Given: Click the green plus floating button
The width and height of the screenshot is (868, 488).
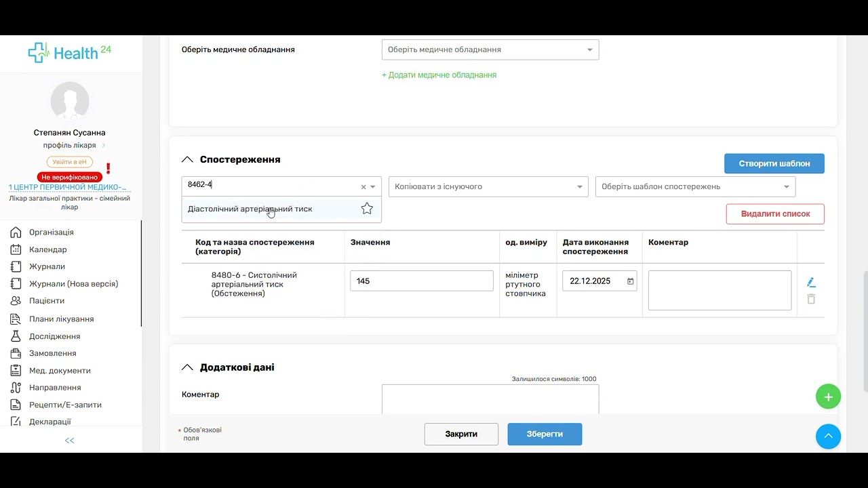Looking at the screenshot, I should coord(828,396).
